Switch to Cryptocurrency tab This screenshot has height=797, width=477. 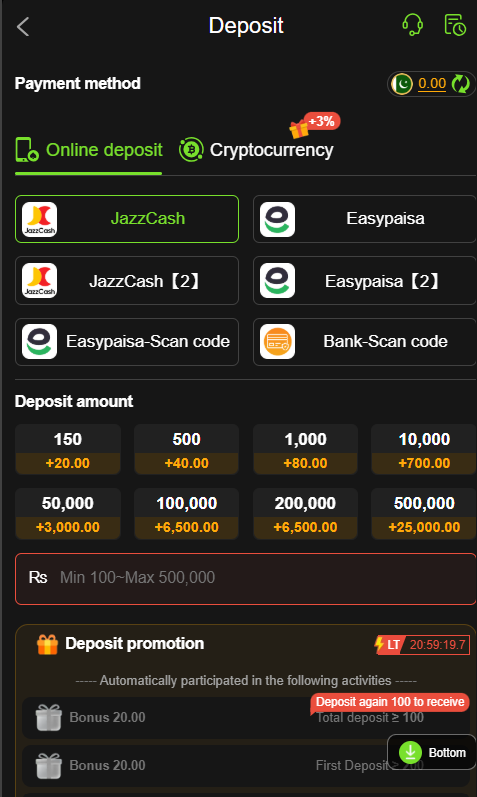click(x=256, y=150)
